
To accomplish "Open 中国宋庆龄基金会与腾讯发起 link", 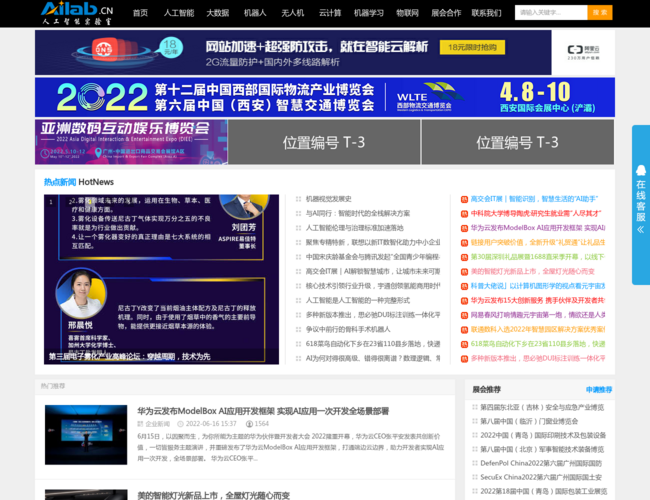I will tap(373, 257).
